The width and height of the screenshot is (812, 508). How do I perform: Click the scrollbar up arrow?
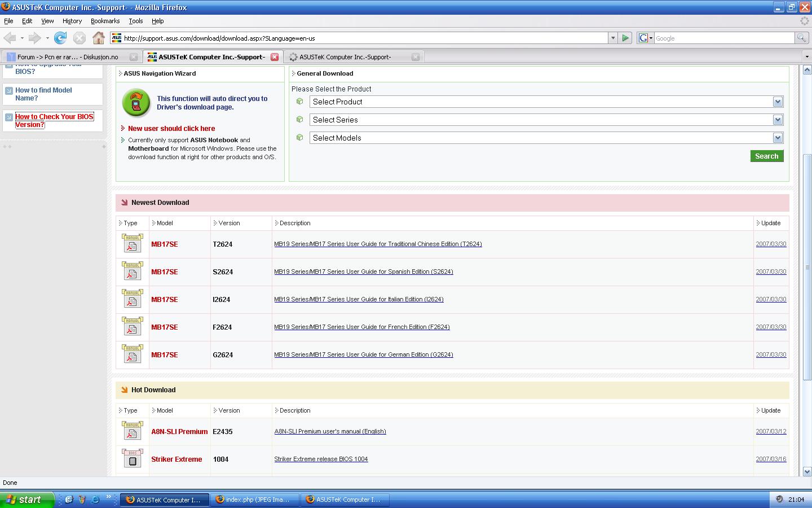pyautogui.click(x=807, y=70)
